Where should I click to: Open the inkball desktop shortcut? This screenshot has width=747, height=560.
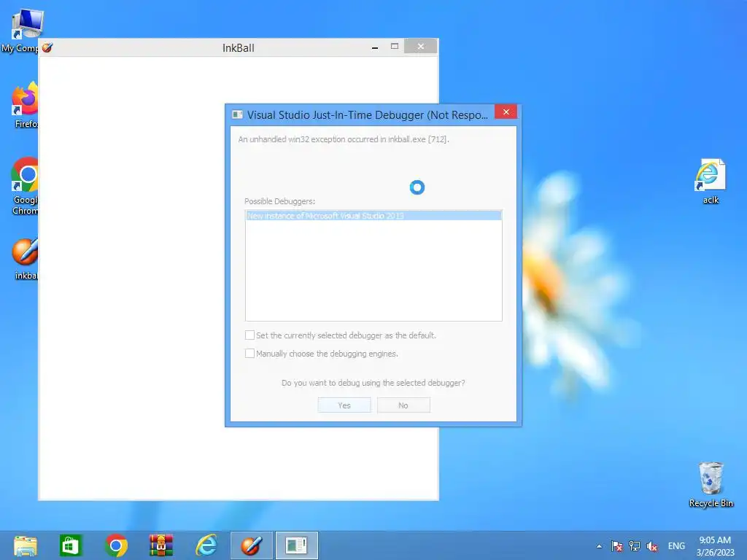(x=25, y=259)
